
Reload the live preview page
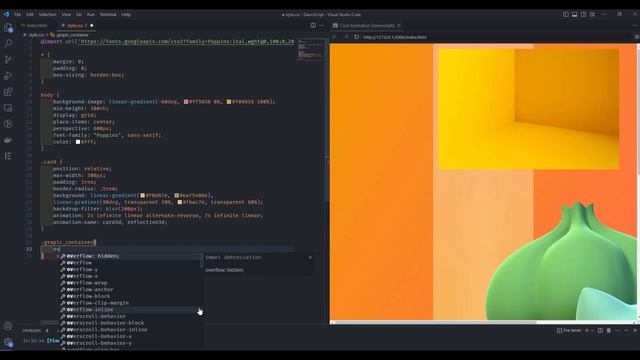point(356,37)
